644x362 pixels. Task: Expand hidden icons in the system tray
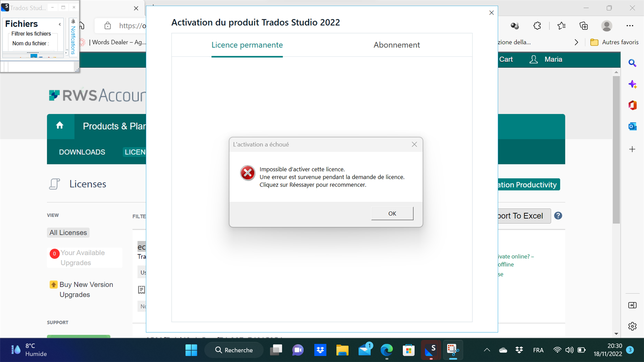[x=487, y=350]
